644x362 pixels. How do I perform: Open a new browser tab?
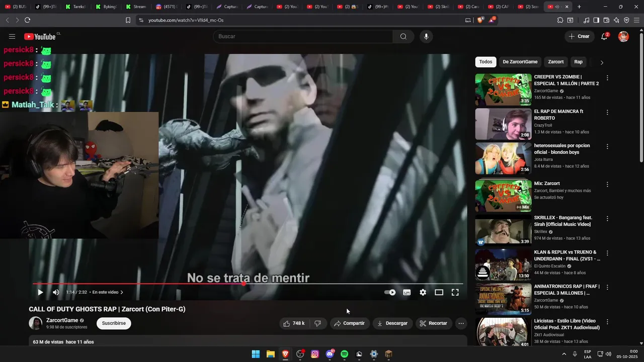tap(579, 7)
